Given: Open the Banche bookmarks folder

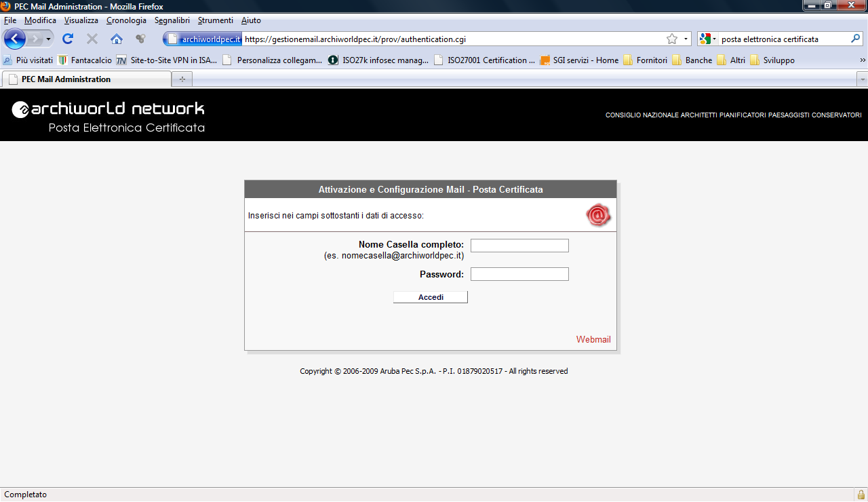Looking at the screenshot, I should pos(692,60).
